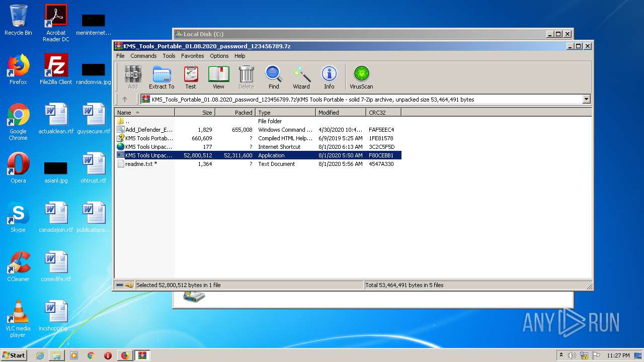This screenshot has width=644, height=362.
Task: Open Firefox desktop shortcut
Action: coord(18,69)
